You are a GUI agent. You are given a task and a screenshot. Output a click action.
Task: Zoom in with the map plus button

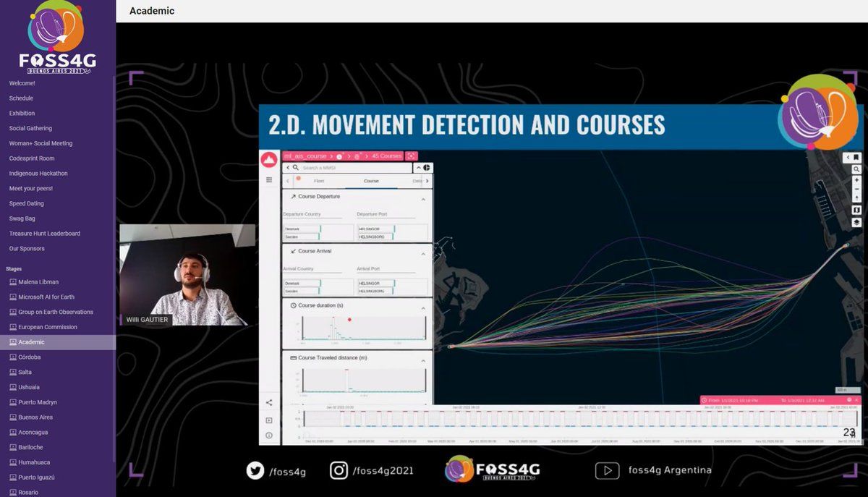pyautogui.click(x=856, y=180)
